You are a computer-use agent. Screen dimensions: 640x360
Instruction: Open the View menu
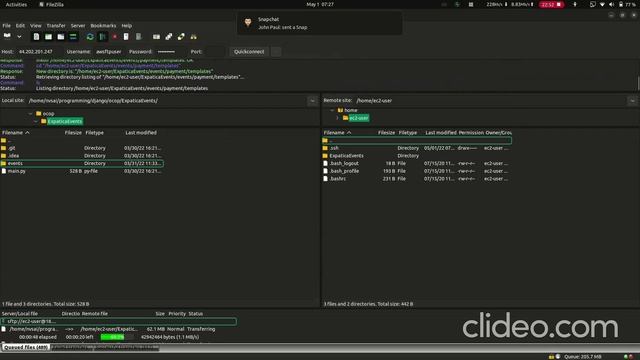pos(36,25)
